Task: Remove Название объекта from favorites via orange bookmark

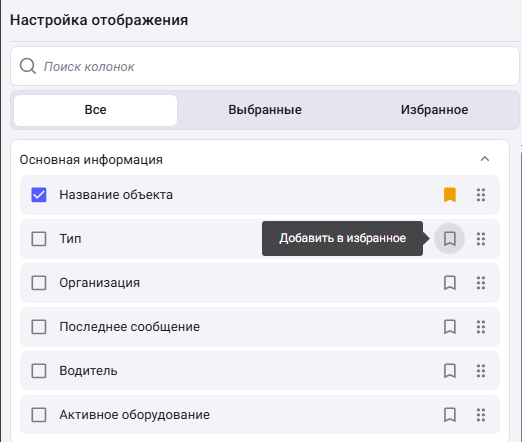Action: [x=450, y=195]
